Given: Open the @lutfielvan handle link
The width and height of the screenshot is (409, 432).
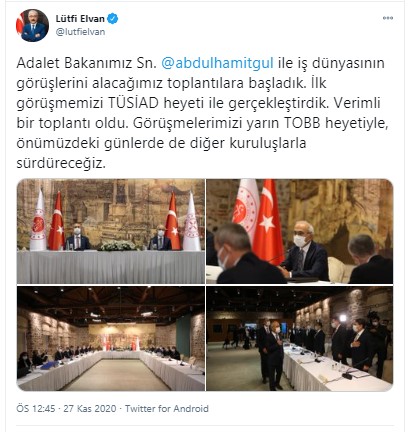Looking at the screenshot, I should [x=80, y=32].
